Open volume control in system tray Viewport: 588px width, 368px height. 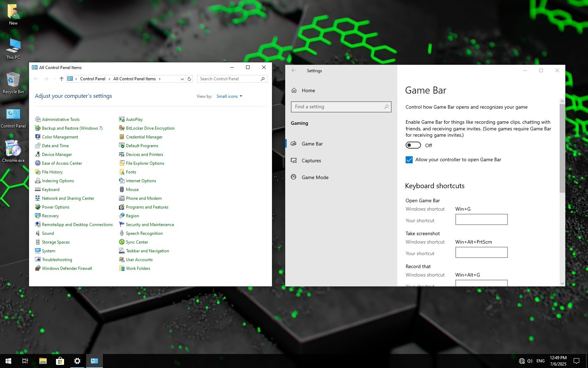(x=530, y=361)
